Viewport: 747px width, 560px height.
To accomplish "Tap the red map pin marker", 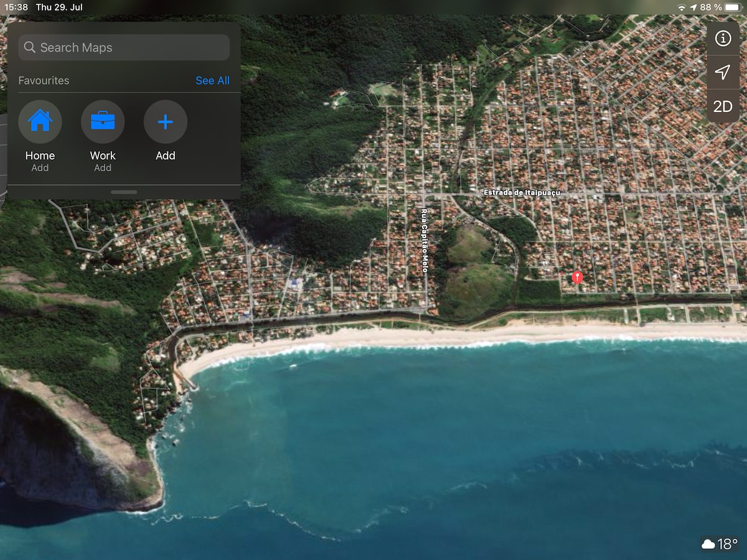I will coord(577,277).
